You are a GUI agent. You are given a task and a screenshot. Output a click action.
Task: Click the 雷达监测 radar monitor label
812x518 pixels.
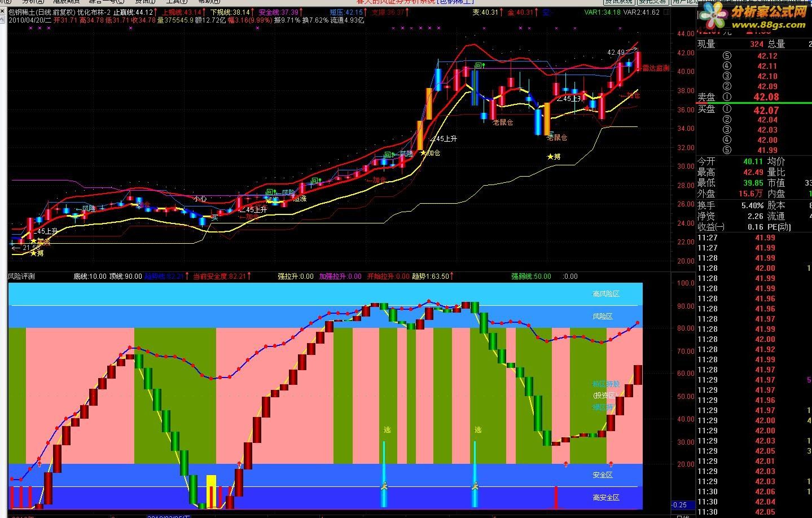tap(655, 68)
